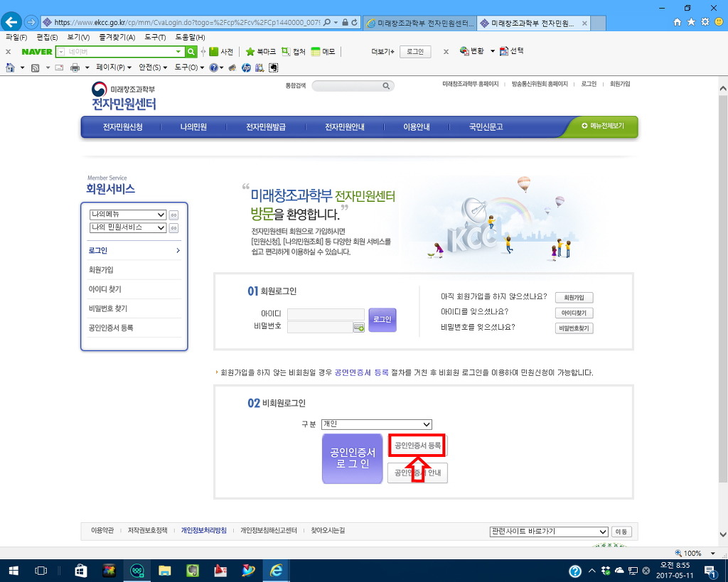
Task: Open the browser home icon at top right
Action: 678,22
